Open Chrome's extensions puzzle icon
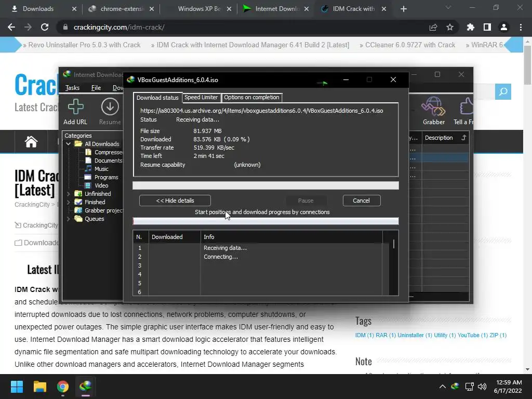Screen dimensions: 532x399 pos(471,27)
